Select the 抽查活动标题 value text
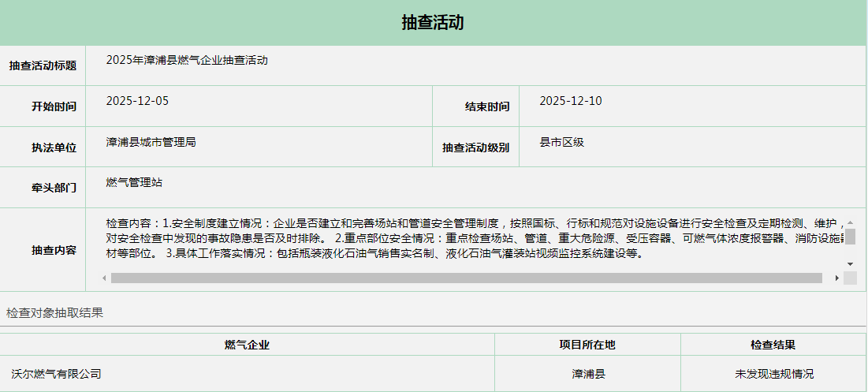This screenshot has width=868, height=392. coord(187,60)
